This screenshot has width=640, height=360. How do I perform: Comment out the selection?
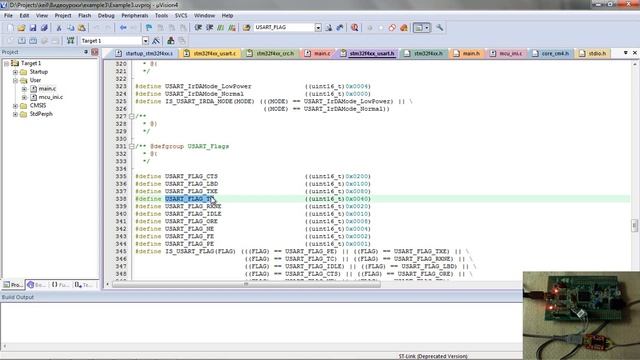click(221, 28)
